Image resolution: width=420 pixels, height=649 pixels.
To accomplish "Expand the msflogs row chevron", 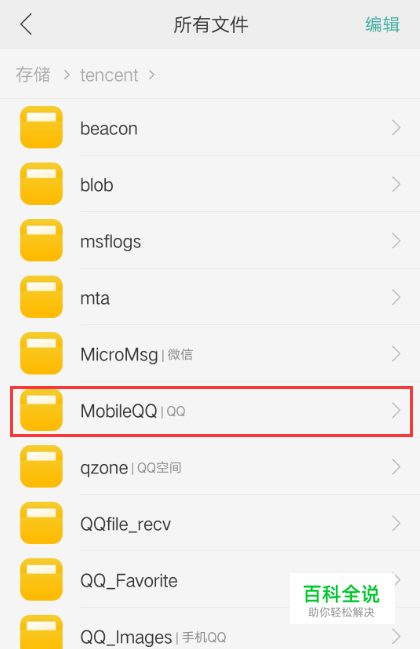I will coord(396,241).
